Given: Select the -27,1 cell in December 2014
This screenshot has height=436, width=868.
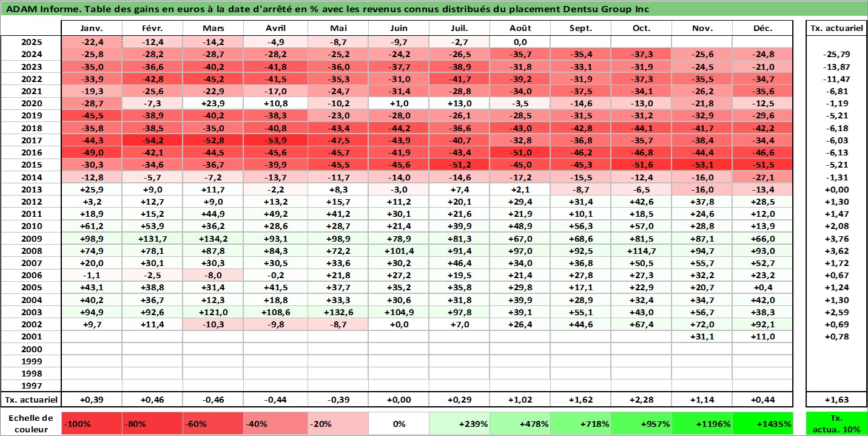Looking at the screenshot, I should coord(762,177).
